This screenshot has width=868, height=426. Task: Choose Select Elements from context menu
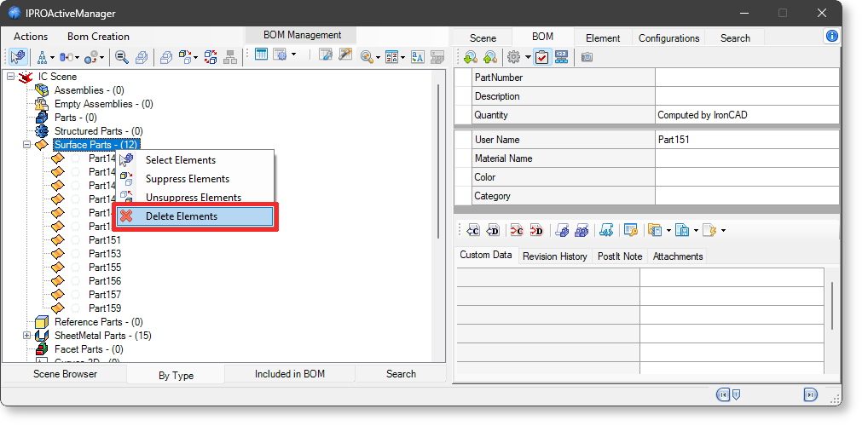[x=195, y=160]
